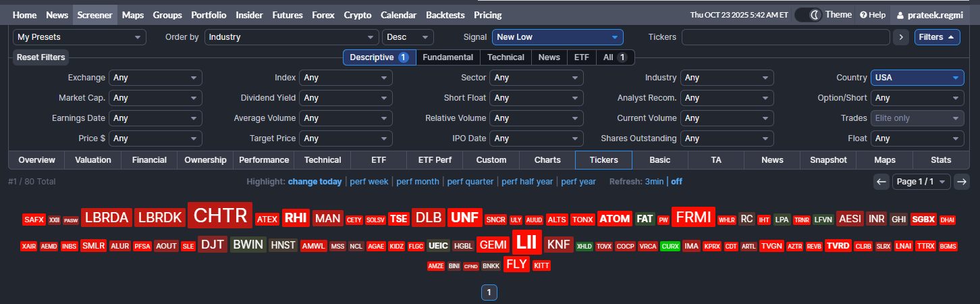Screen dimensions: 980x304
Task: Highlight by perf week link
Action: click(369, 182)
